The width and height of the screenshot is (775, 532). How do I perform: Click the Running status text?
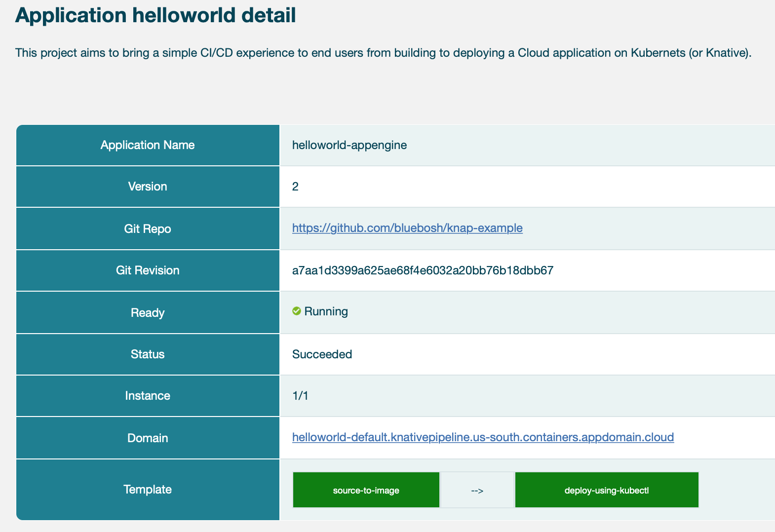point(326,311)
